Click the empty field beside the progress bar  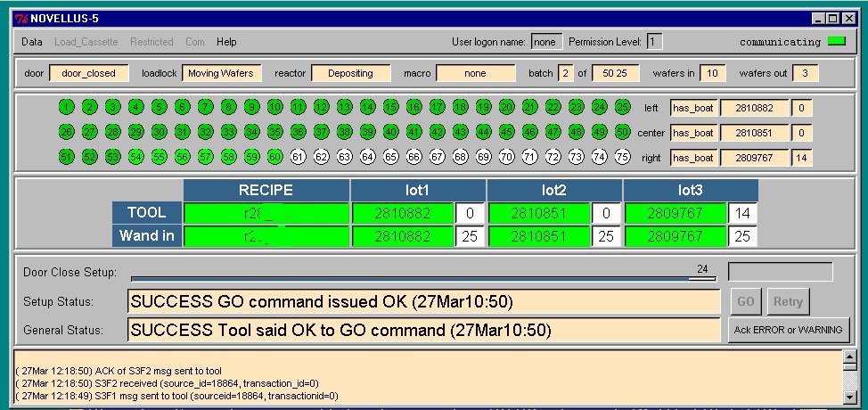[780, 272]
